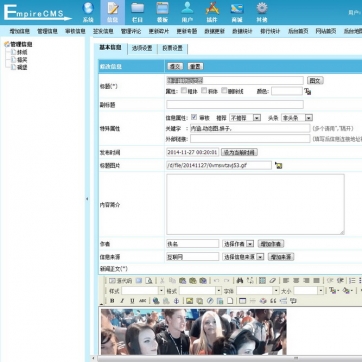Viewport: 362px width, 362px height.
Task: Click the 重置 reset button
Action: pos(195,66)
